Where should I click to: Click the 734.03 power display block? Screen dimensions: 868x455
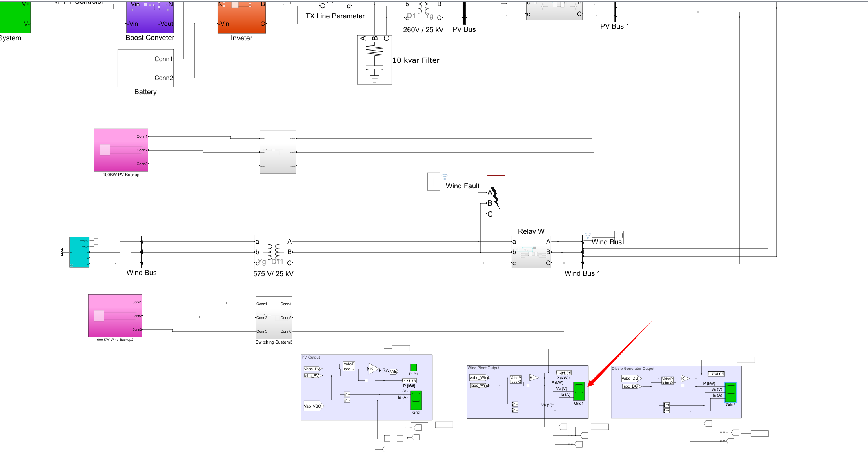715,374
